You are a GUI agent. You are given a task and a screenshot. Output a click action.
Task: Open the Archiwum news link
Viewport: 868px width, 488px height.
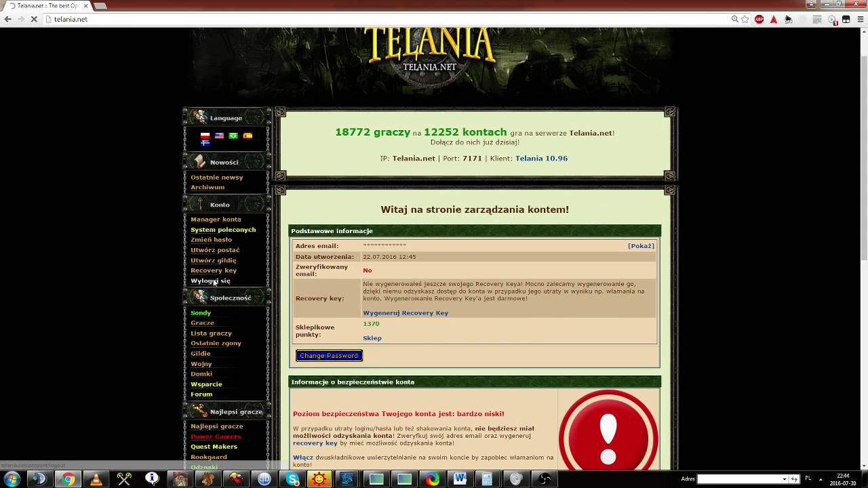click(208, 188)
